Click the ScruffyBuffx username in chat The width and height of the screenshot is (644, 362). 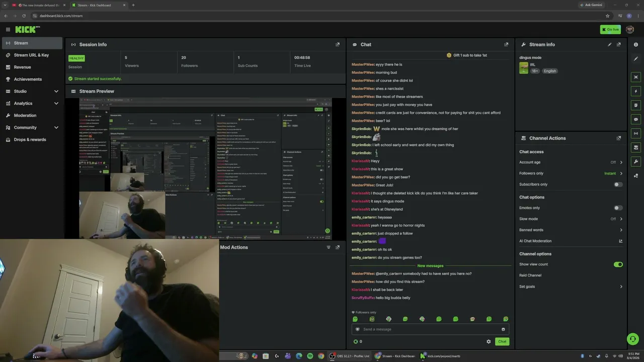click(x=363, y=298)
